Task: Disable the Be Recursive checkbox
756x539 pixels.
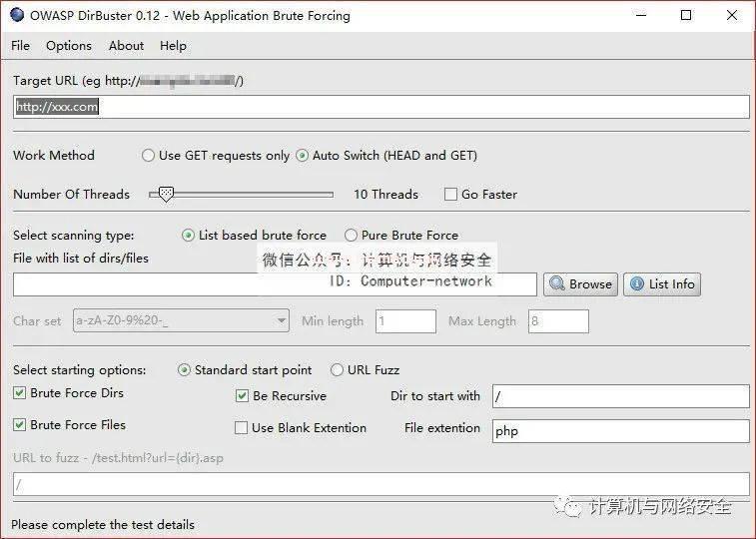Action: [x=242, y=396]
